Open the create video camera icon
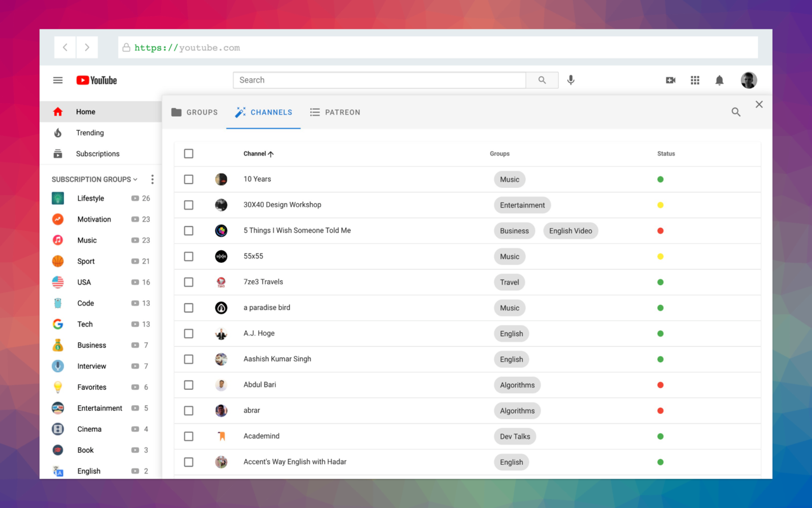 click(671, 80)
